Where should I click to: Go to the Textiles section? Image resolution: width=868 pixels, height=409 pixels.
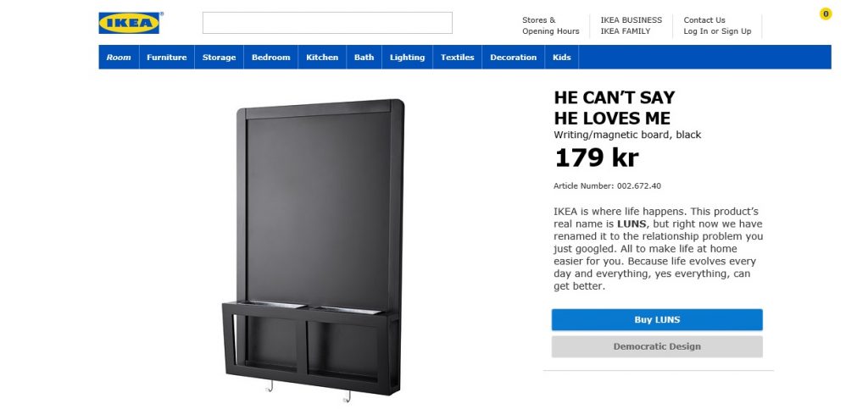tap(457, 57)
